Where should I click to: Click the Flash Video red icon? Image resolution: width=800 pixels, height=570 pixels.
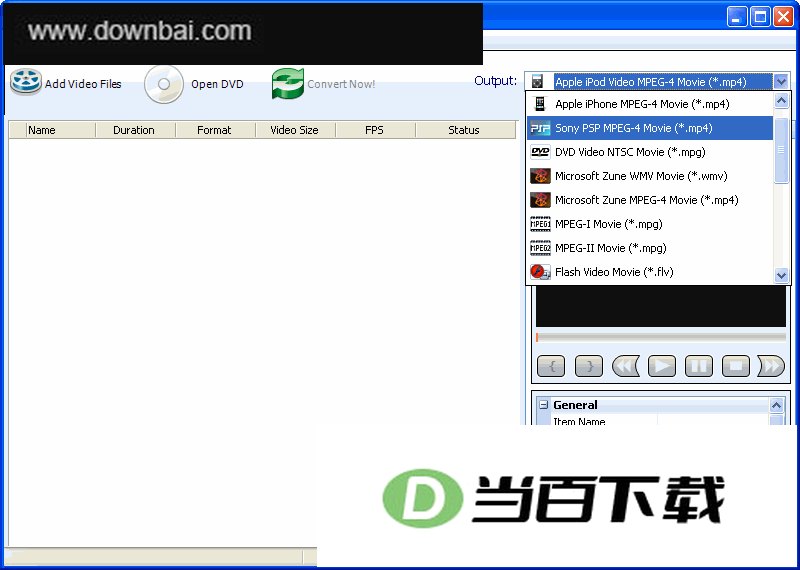[x=540, y=272]
